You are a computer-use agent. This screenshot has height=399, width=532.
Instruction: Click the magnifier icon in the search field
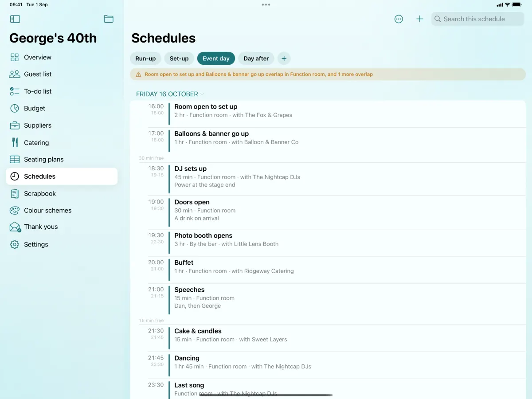pyautogui.click(x=438, y=19)
